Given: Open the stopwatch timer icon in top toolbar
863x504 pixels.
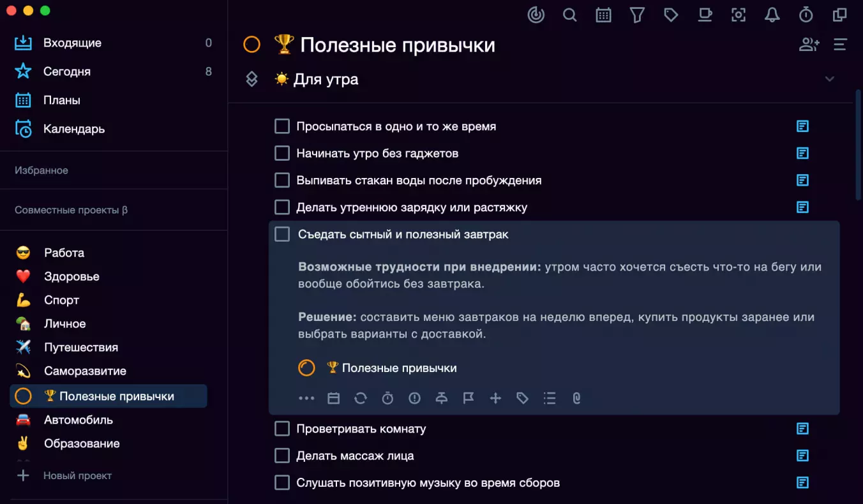Looking at the screenshot, I should [x=806, y=15].
